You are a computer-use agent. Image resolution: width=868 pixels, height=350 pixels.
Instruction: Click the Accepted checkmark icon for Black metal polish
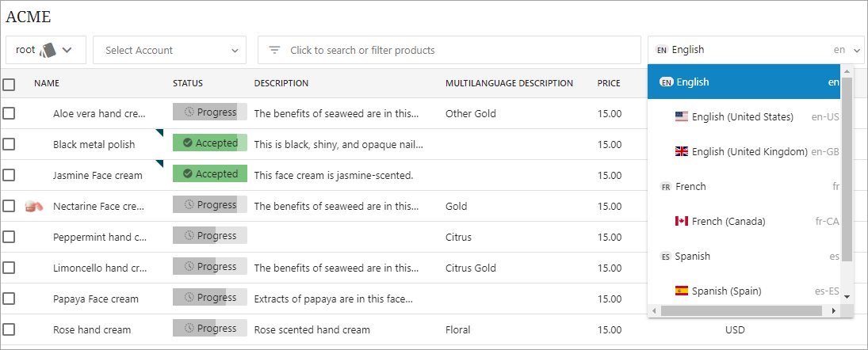click(187, 143)
